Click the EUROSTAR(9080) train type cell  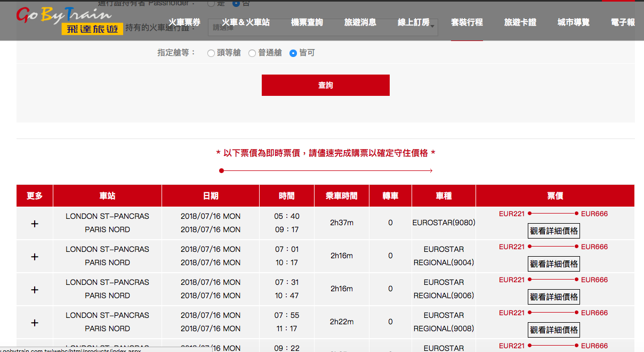point(444,223)
